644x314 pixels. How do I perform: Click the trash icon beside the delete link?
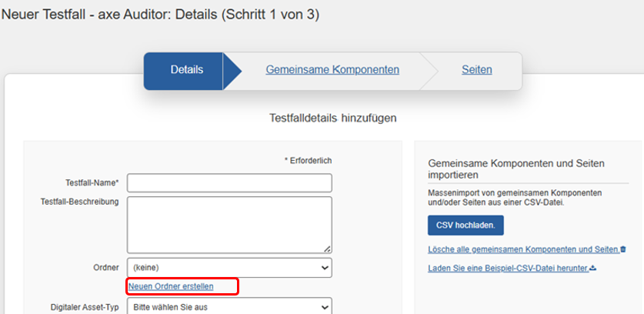click(x=622, y=249)
